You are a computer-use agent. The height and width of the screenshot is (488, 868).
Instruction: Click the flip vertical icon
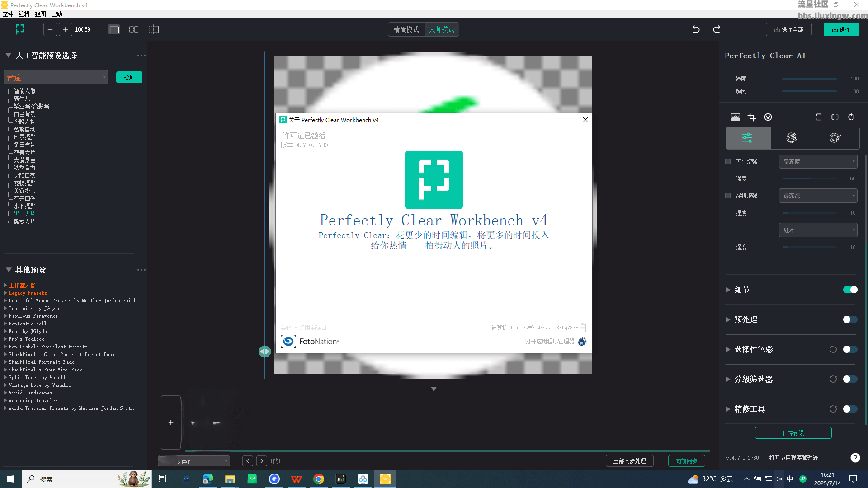[819, 117]
